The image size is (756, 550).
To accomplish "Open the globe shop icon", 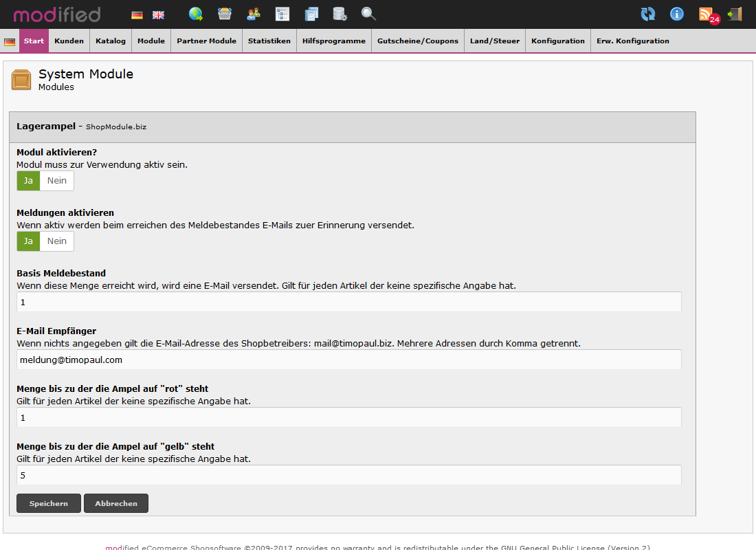I will [x=196, y=14].
